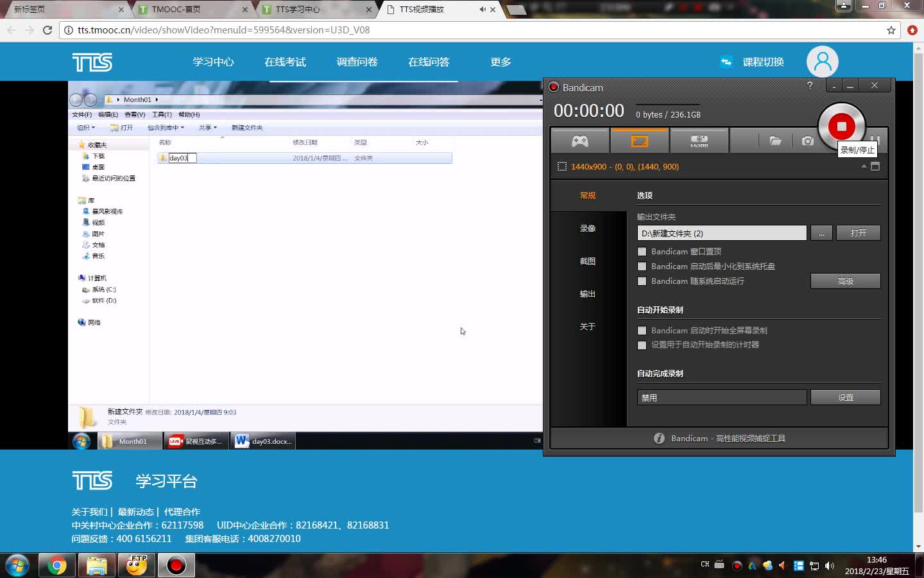Image resolution: width=924 pixels, height=578 pixels.
Task: Click CH input language indicator in tray
Action: point(705,565)
